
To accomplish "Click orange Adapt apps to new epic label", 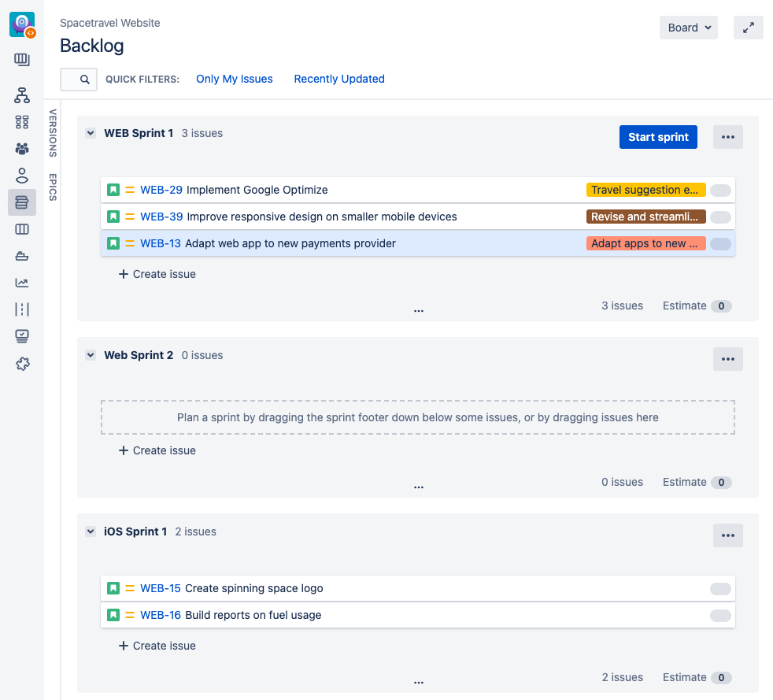I will [x=645, y=243].
